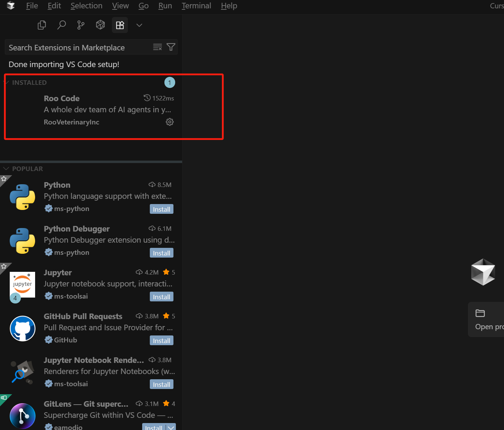This screenshot has height=430, width=504.
Task: Click Python's 8.5M download count
Action: click(x=160, y=185)
